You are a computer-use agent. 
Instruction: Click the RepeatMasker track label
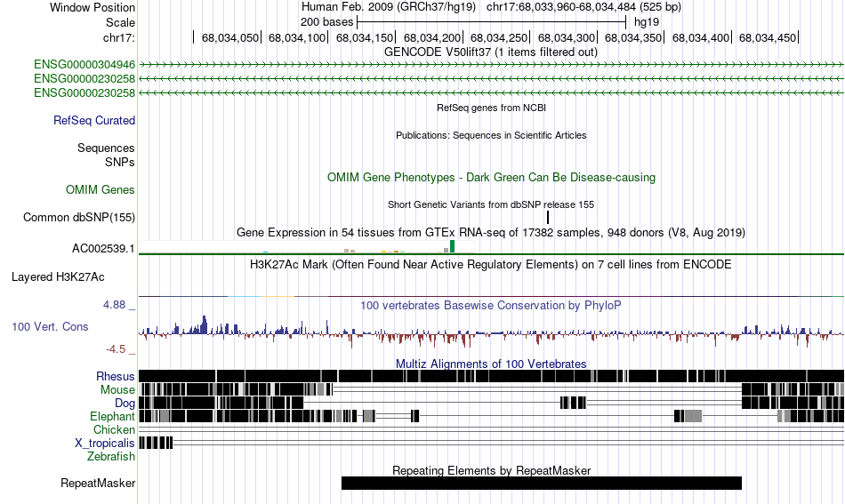tap(98, 484)
